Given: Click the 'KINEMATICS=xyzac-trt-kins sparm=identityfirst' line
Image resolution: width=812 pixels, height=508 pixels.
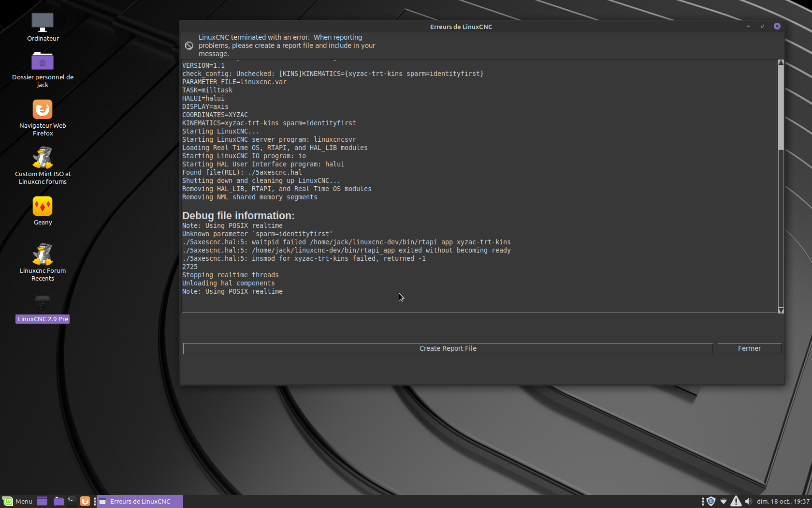Looking at the screenshot, I should pos(269,123).
